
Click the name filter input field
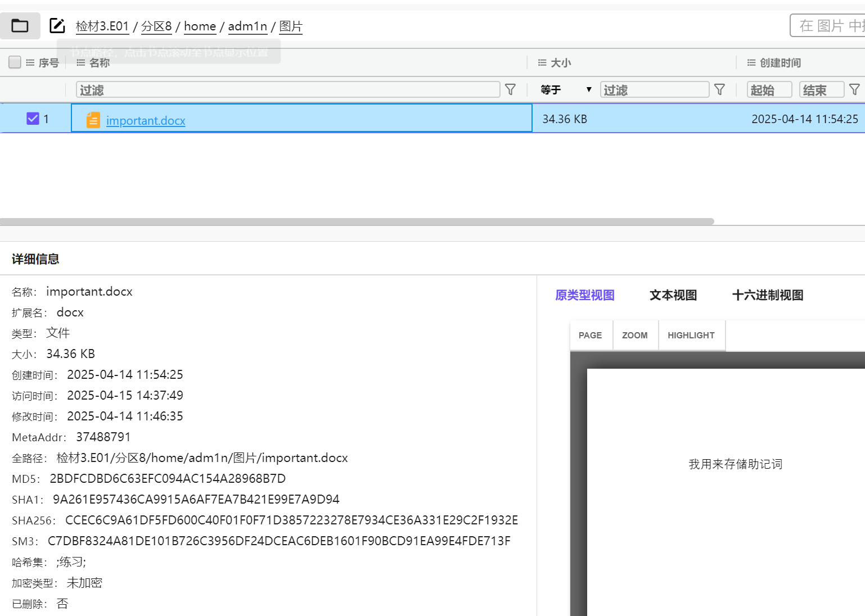(288, 89)
